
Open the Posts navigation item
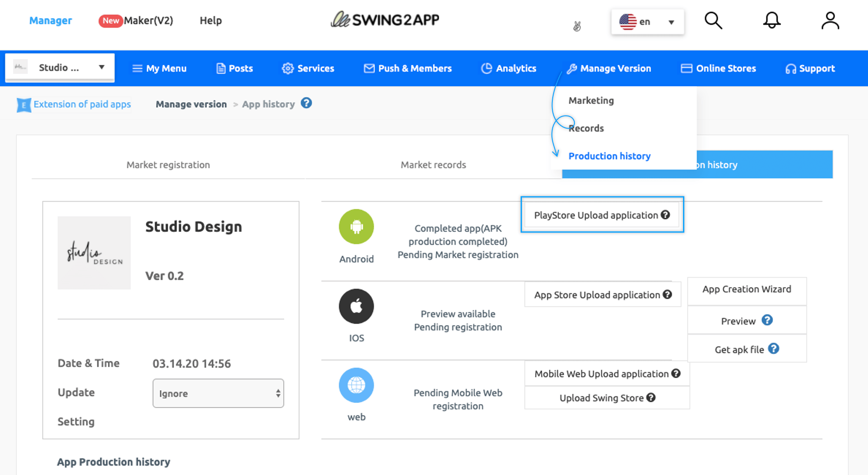tap(234, 68)
